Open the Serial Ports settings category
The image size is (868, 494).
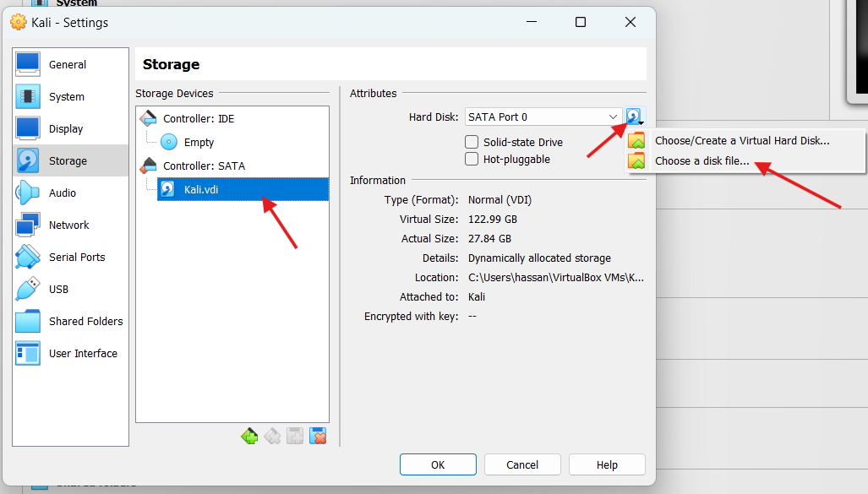70,258
